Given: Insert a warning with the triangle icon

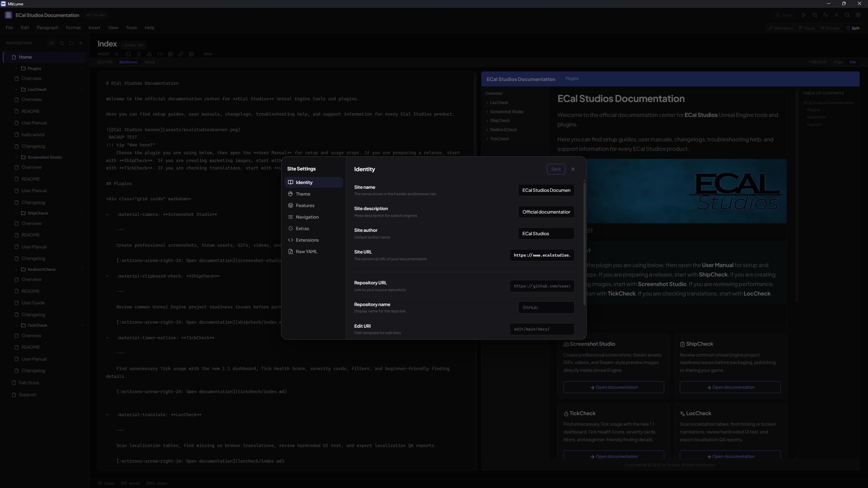Looking at the screenshot, I should click(149, 54).
